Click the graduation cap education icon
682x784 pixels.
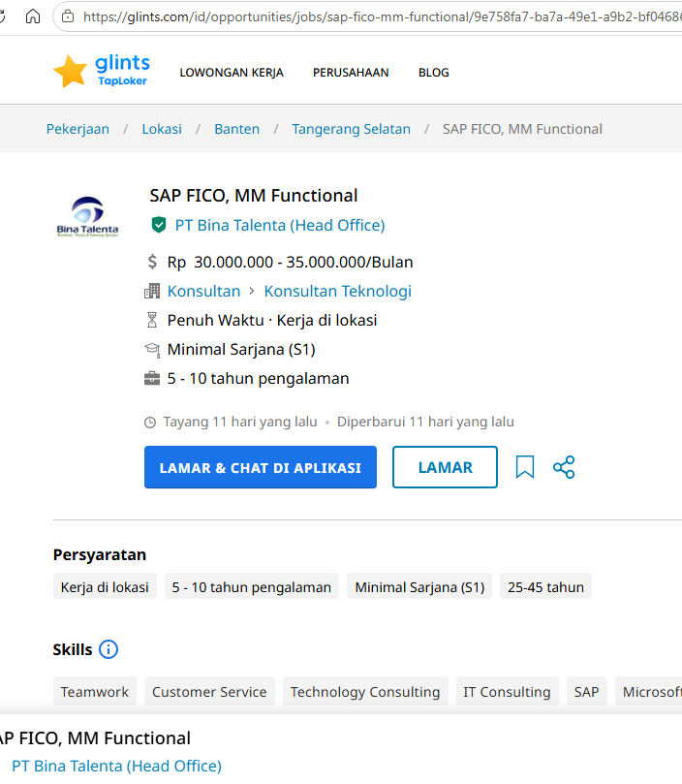click(152, 349)
